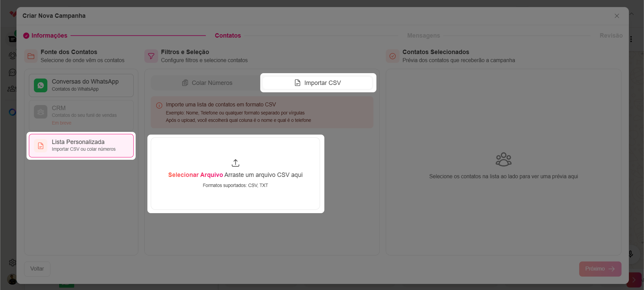Screen dimensions: 644x290
Task: Switch to Colar Números tab
Action: coord(207,83)
